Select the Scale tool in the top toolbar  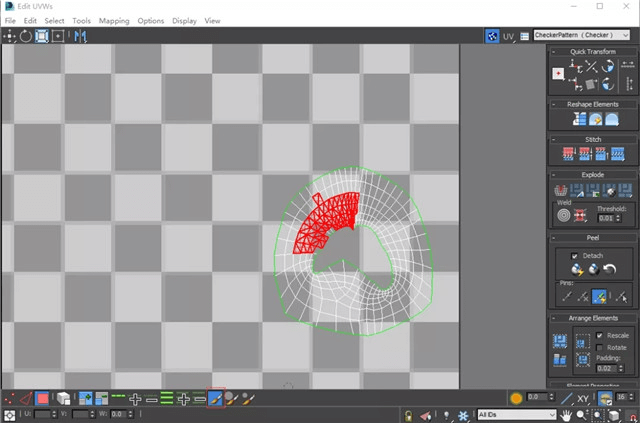point(42,36)
